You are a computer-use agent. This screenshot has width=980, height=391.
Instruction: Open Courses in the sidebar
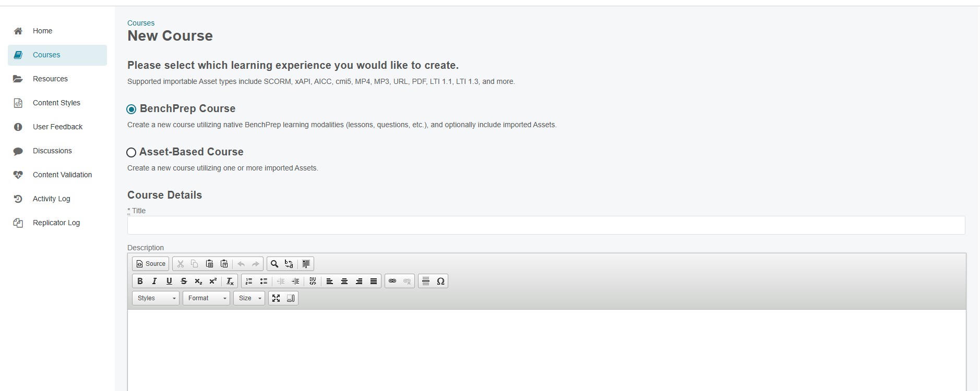click(x=57, y=55)
